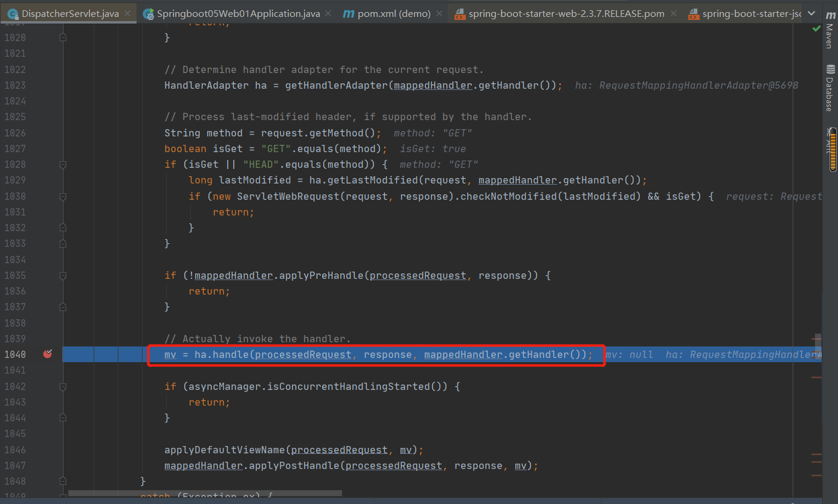The width and height of the screenshot is (838, 504).
Task: Collapse the asyncManager if block at line 1042
Action: pos(63,386)
